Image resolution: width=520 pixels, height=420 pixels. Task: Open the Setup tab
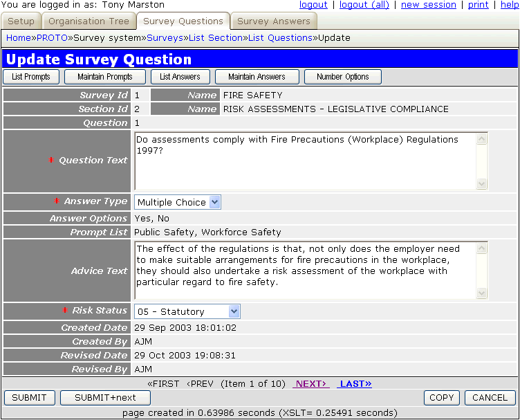coord(21,21)
